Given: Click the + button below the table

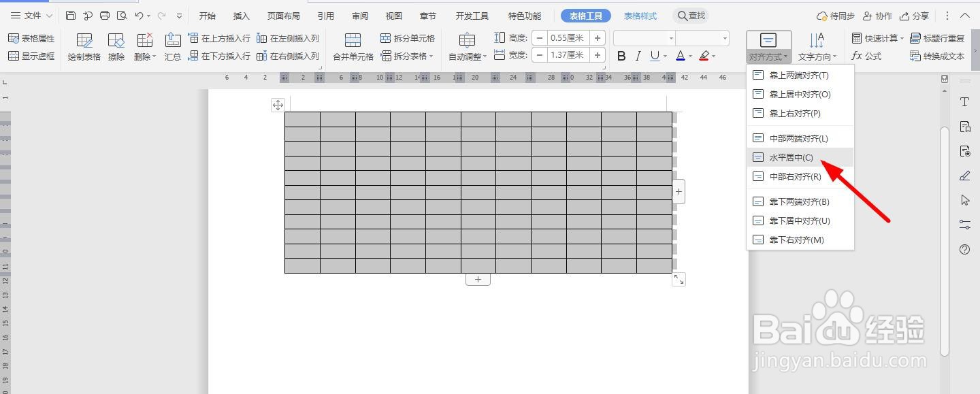Looking at the screenshot, I should point(478,279).
